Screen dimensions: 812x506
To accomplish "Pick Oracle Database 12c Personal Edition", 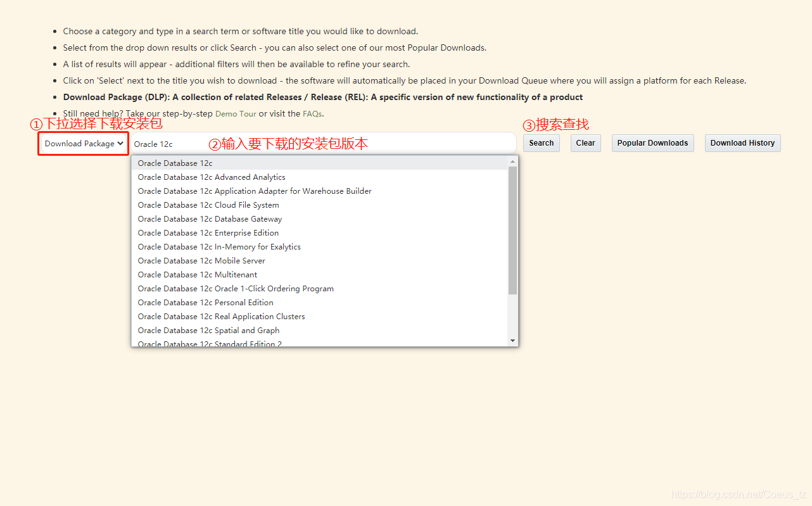I will pos(320,303).
